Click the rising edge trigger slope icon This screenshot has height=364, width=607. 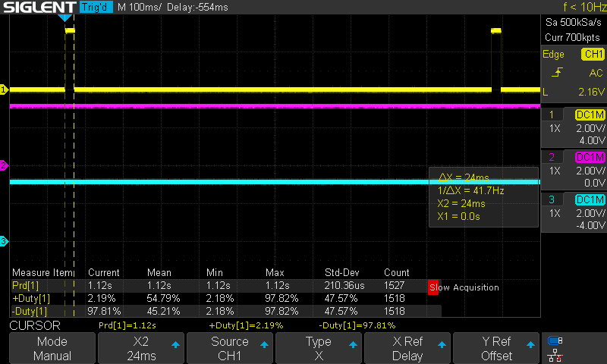click(x=557, y=72)
